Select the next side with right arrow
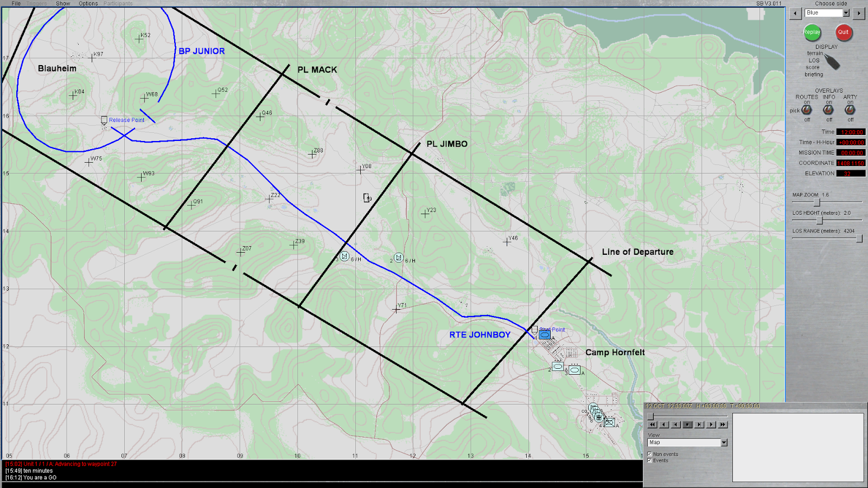The image size is (868, 488). (859, 14)
